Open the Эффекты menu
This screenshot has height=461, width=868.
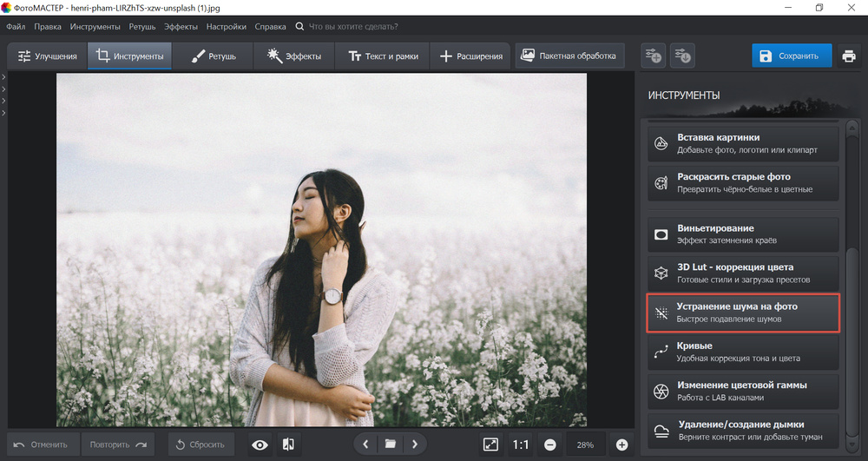(181, 27)
